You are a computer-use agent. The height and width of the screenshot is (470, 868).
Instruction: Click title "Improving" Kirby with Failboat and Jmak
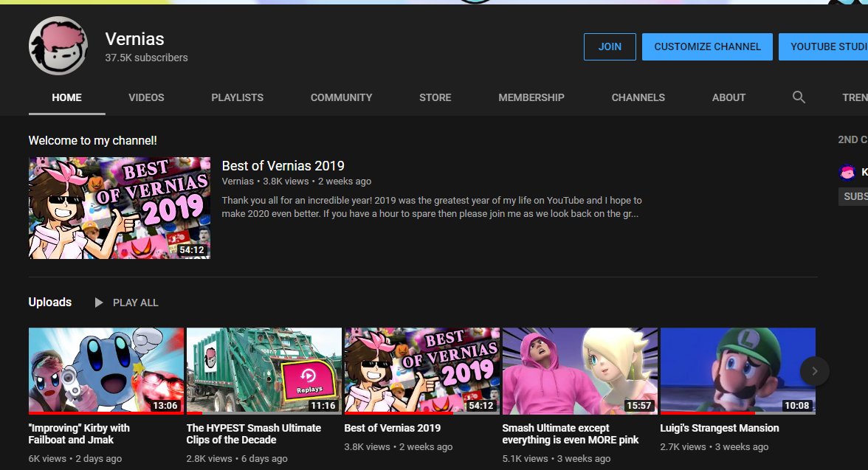click(x=79, y=434)
